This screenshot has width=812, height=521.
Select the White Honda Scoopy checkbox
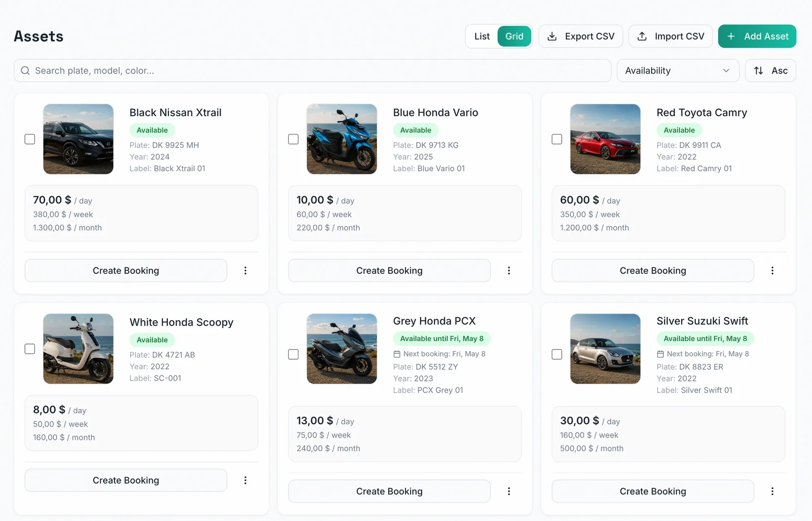pyautogui.click(x=30, y=349)
